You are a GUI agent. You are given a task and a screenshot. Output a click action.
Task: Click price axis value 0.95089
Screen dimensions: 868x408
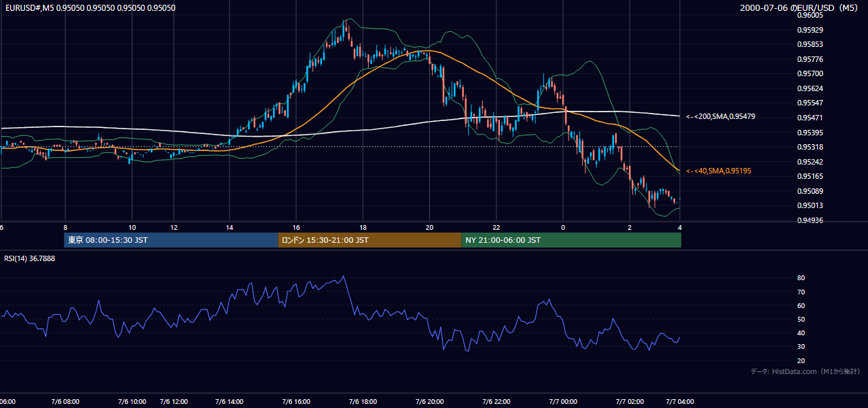810,191
